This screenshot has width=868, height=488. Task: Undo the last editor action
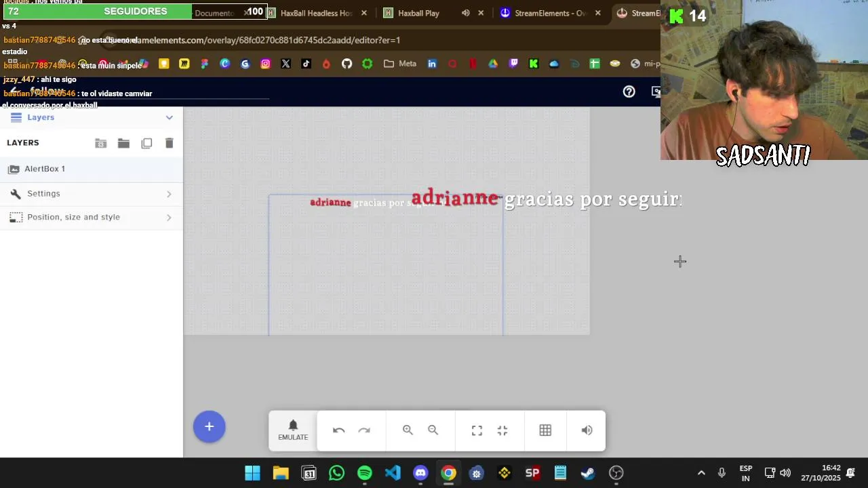[x=338, y=430]
